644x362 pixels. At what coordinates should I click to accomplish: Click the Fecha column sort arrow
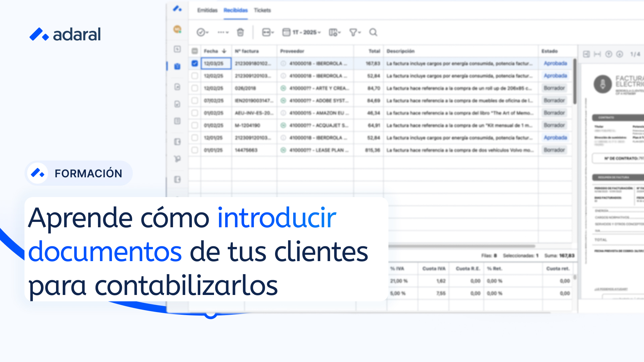coord(224,51)
